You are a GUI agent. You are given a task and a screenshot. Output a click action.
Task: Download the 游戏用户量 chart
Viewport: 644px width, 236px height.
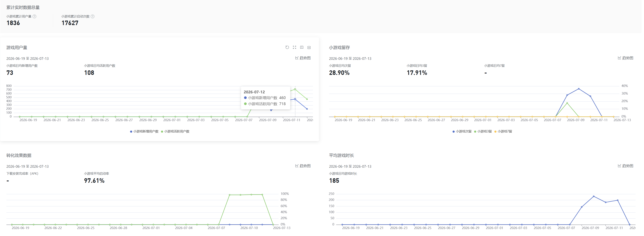(309, 47)
